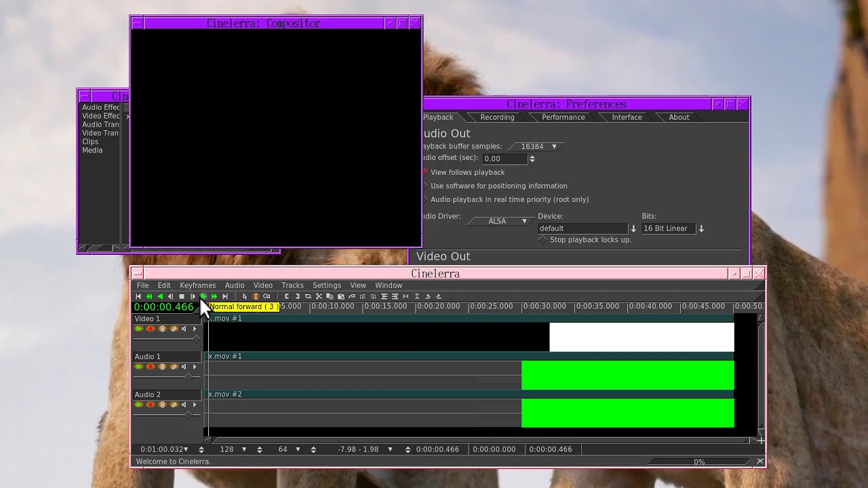Switch to Recording tab in Preferences
Screen dimensions: 868x488
[x=497, y=117]
